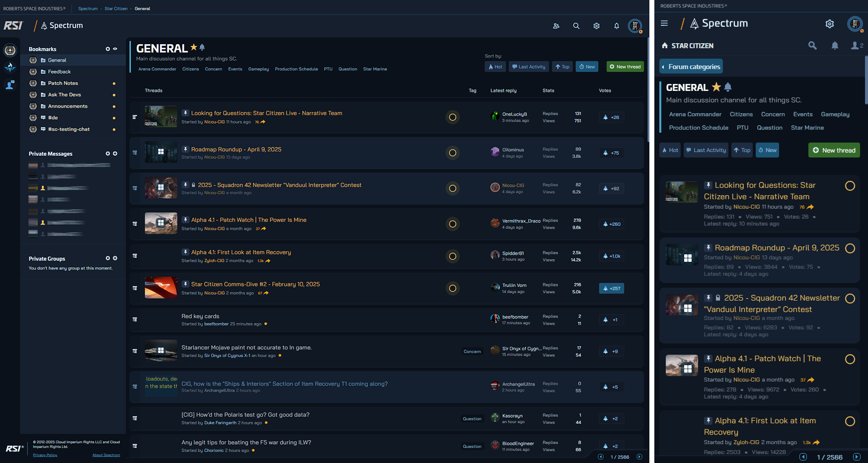Expand preview icon left of Red key cards
868x463 pixels.
[135, 319]
